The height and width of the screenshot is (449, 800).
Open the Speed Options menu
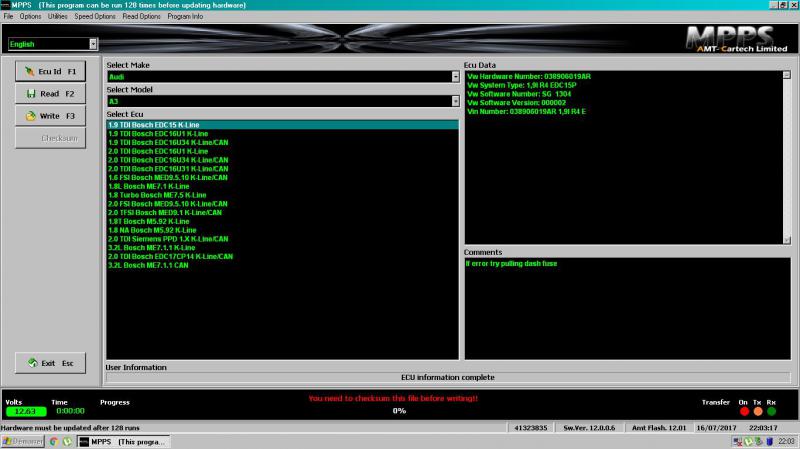tap(95, 16)
